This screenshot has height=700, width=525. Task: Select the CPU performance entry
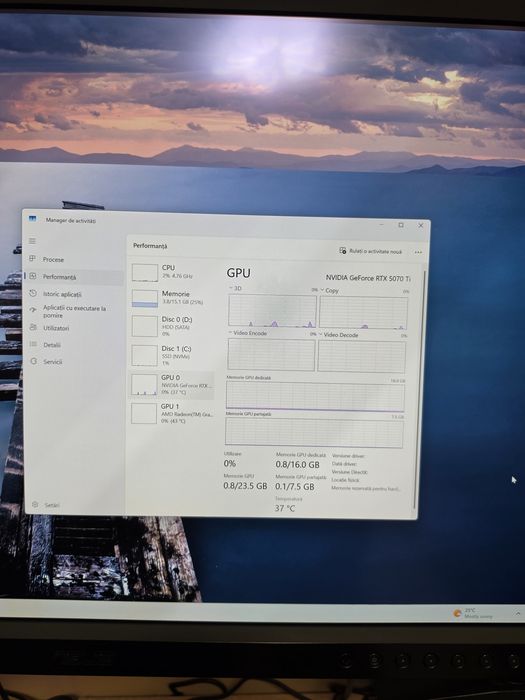[x=172, y=272]
